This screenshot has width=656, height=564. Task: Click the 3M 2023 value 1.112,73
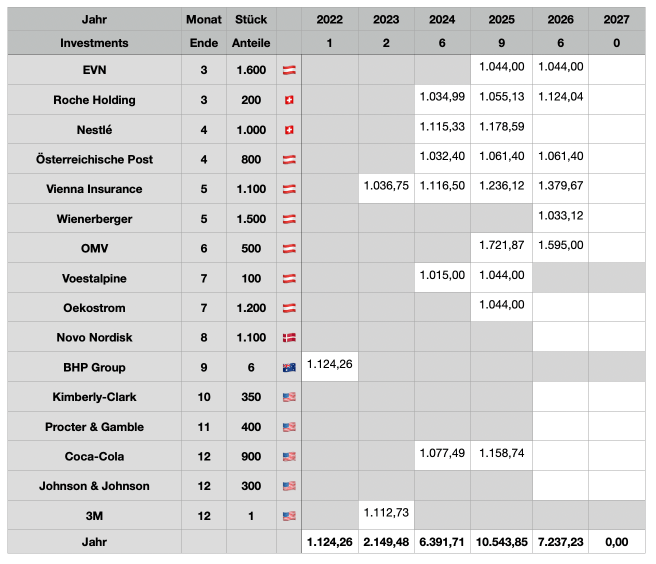pyautogui.click(x=386, y=512)
